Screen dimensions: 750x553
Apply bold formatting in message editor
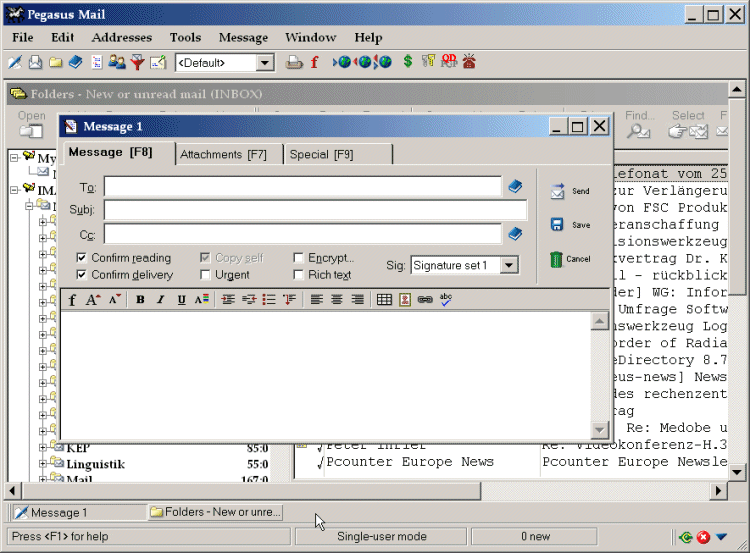(140, 300)
